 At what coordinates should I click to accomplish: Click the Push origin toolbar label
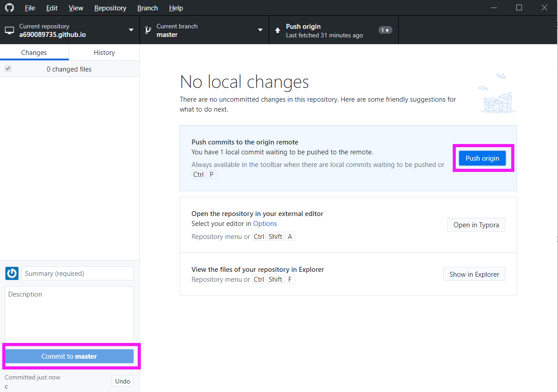(303, 27)
